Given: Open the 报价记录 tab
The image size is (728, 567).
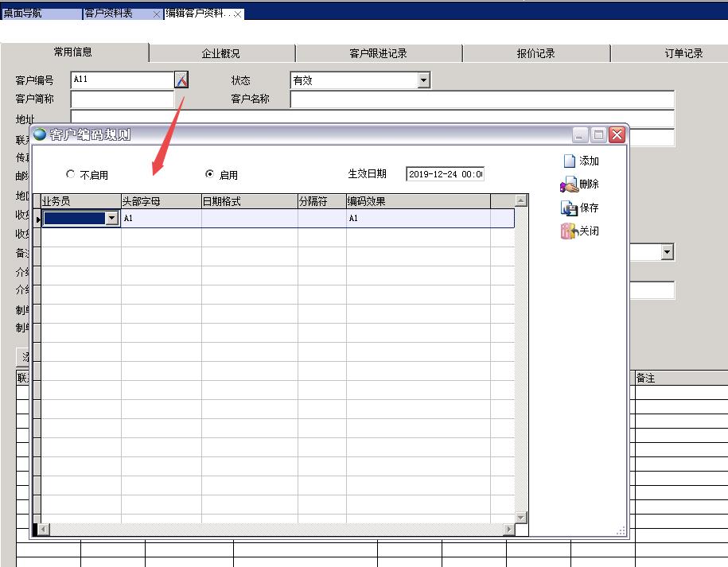Looking at the screenshot, I should pos(535,53).
